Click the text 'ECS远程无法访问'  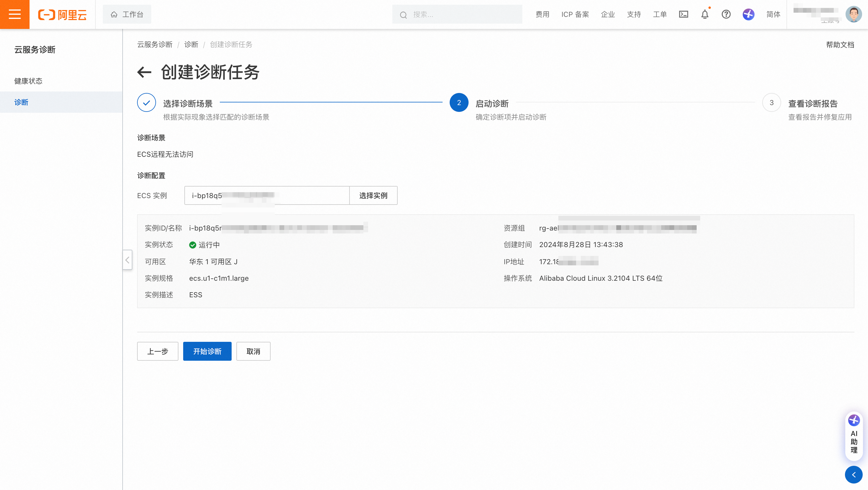coord(165,154)
